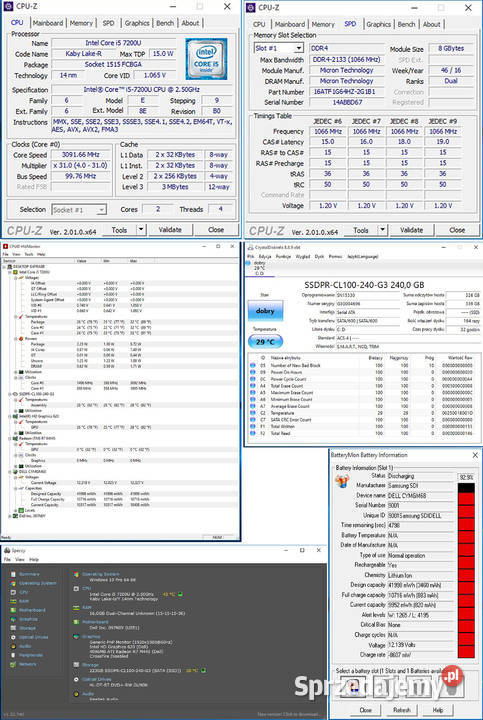
Task: Click the Oprogramowanie firmware field
Action: (x=367, y=295)
